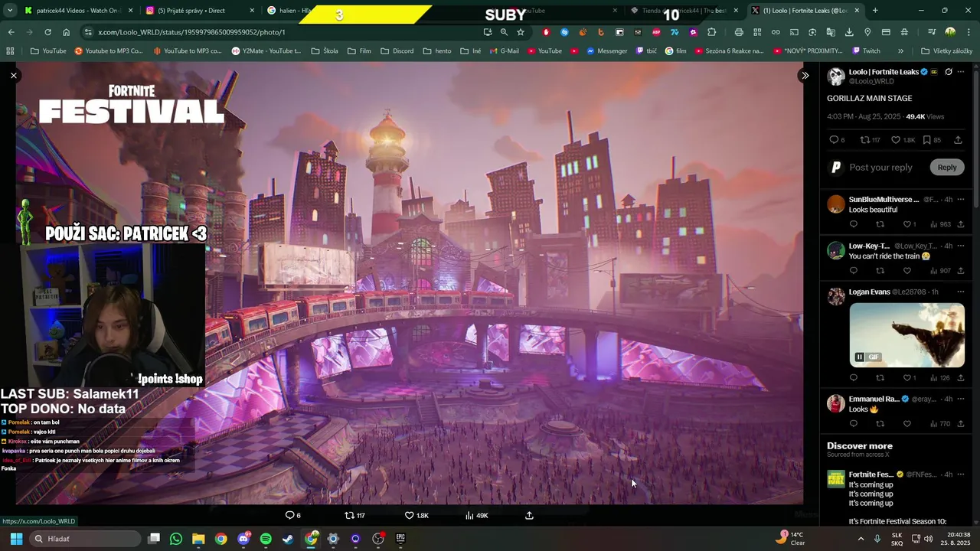Click the sidebar repost icon showing 117

(870, 140)
